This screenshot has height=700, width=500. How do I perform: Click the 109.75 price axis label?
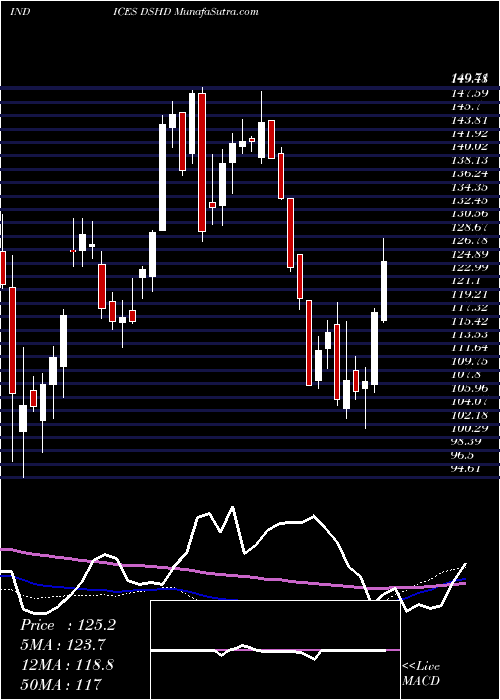tap(470, 361)
